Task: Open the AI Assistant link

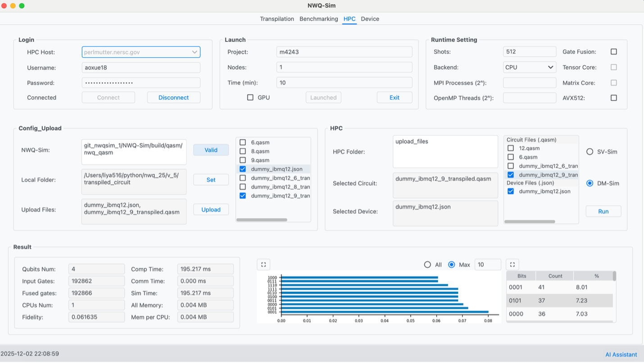Action: 621,354
